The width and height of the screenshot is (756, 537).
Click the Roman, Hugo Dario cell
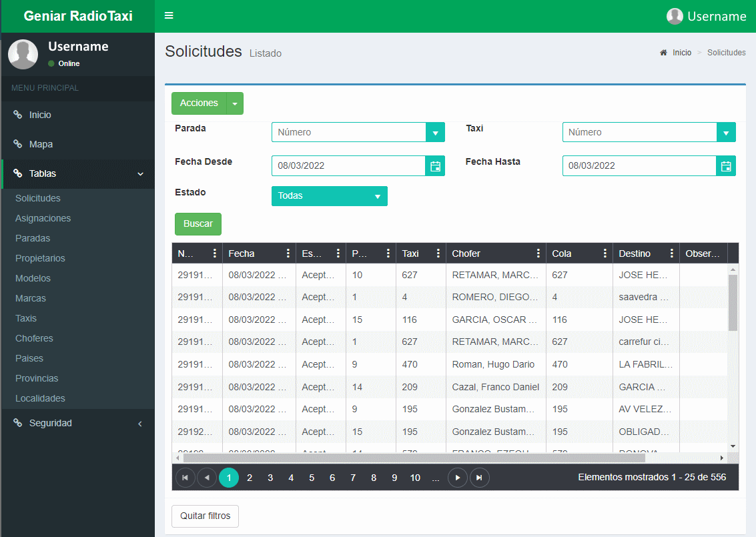[x=496, y=364]
